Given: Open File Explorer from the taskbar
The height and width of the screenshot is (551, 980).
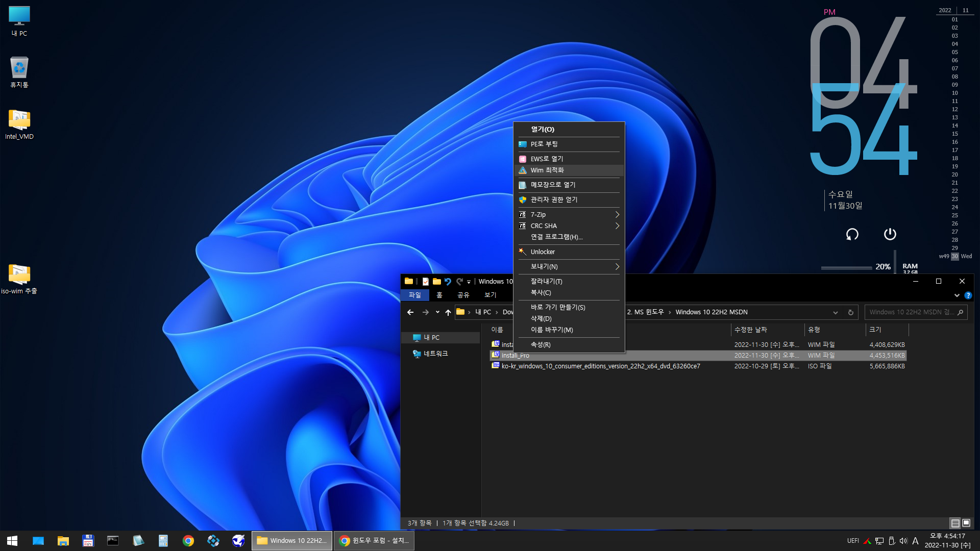Looking at the screenshot, I should [63, 541].
